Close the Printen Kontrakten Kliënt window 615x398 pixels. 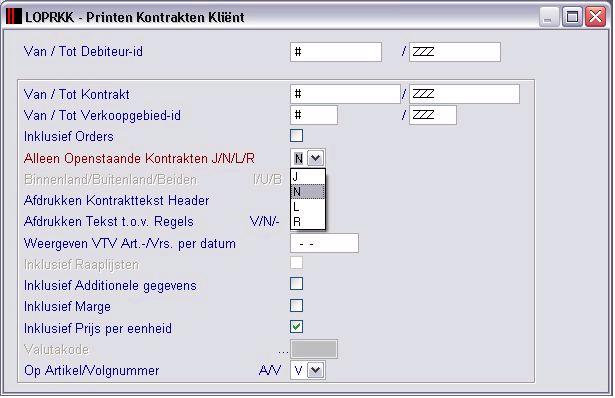595,17
